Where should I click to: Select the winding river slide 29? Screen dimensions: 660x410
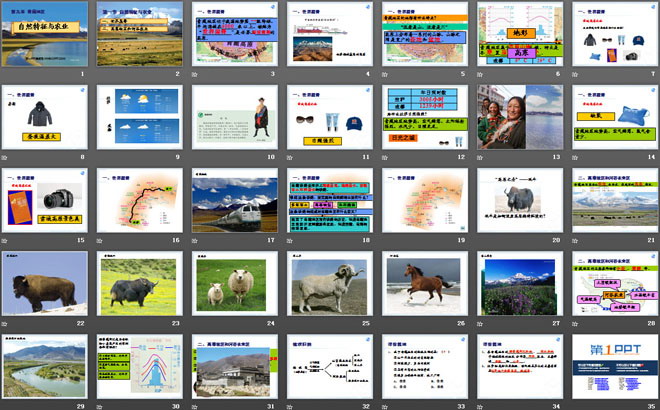(x=42, y=366)
